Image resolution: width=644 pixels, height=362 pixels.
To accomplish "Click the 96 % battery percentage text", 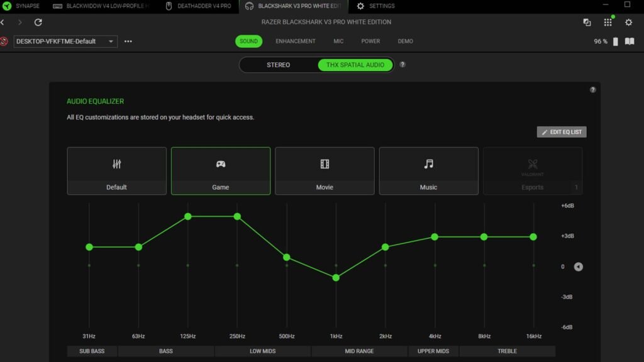I will pyautogui.click(x=601, y=41).
